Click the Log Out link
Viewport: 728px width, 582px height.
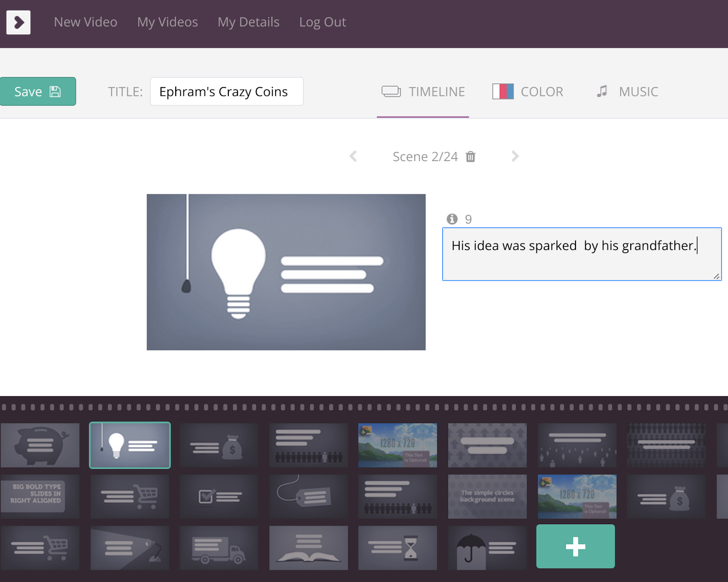click(x=323, y=22)
